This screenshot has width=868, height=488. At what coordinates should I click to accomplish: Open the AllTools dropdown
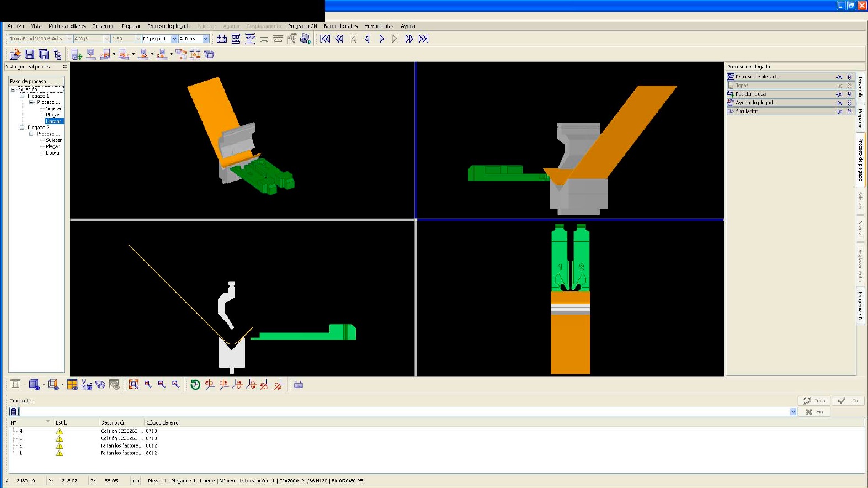click(x=206, y=39)
